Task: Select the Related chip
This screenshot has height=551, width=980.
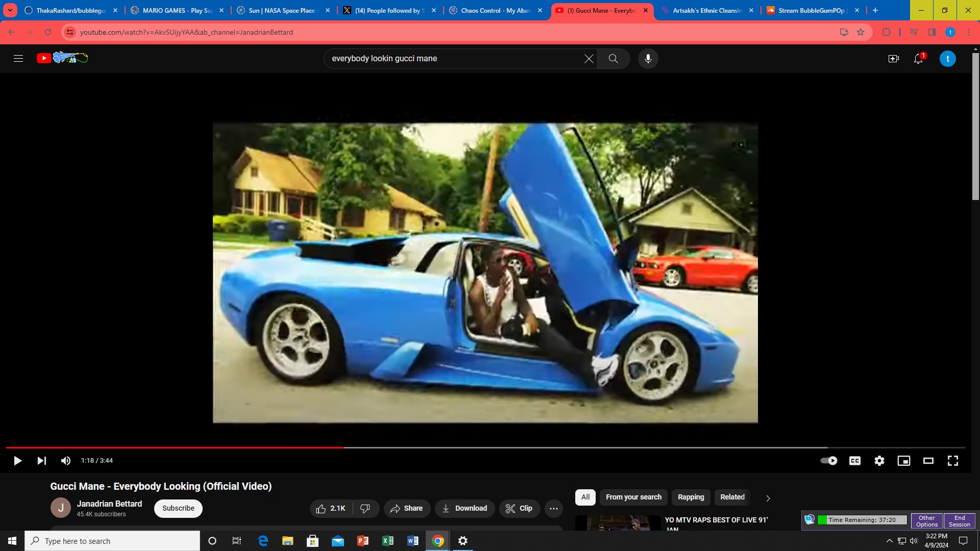Action: tap(732, 497)
